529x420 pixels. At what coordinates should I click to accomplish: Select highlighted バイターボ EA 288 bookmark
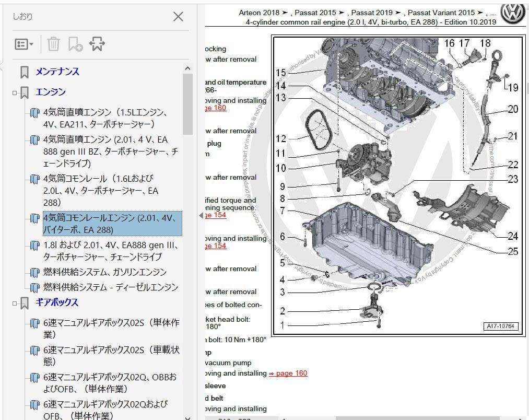pyautogui.click(x=112, y=224)
